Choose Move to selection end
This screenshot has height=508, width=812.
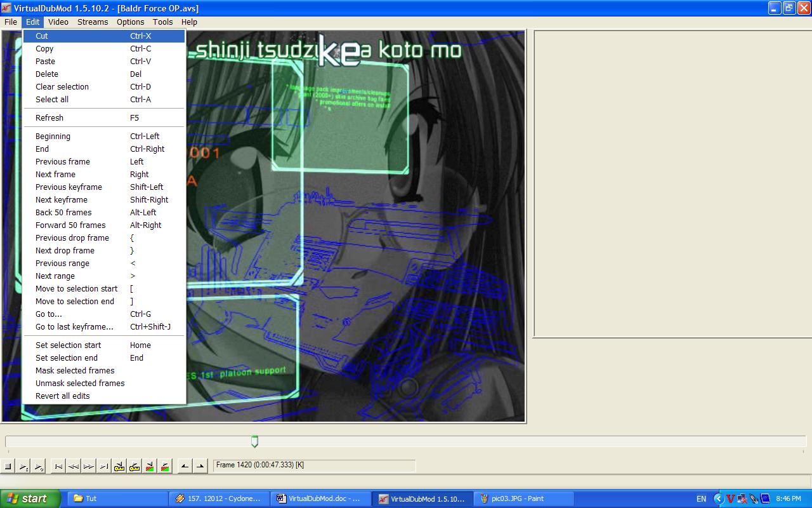(x=104, y=302)
